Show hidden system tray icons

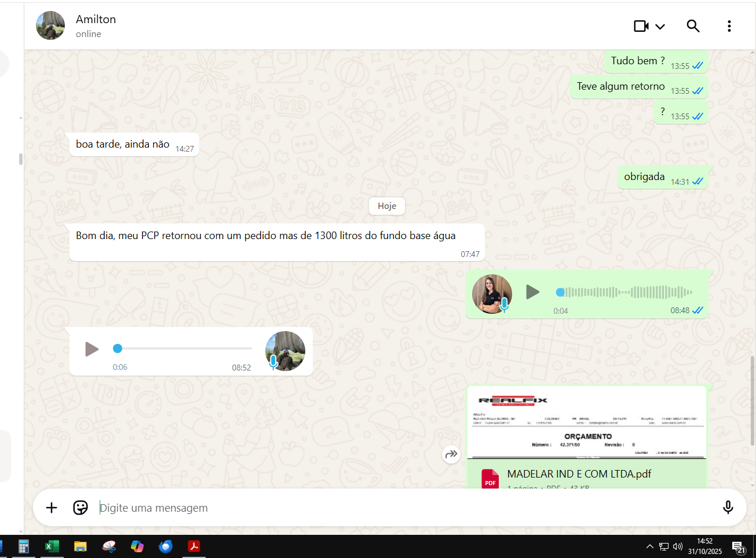pos(649,546)
